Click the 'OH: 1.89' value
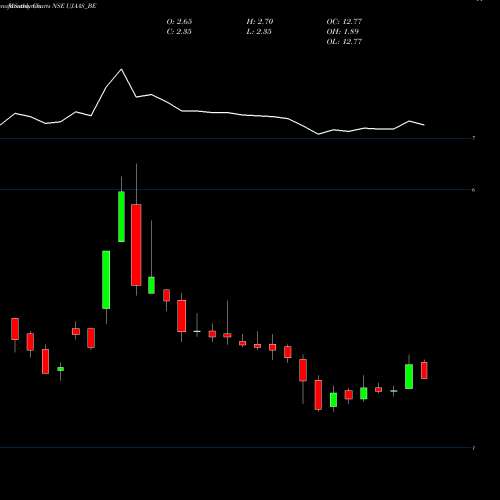The height and width of the screenshot is (500, 500). coord(342,32)
